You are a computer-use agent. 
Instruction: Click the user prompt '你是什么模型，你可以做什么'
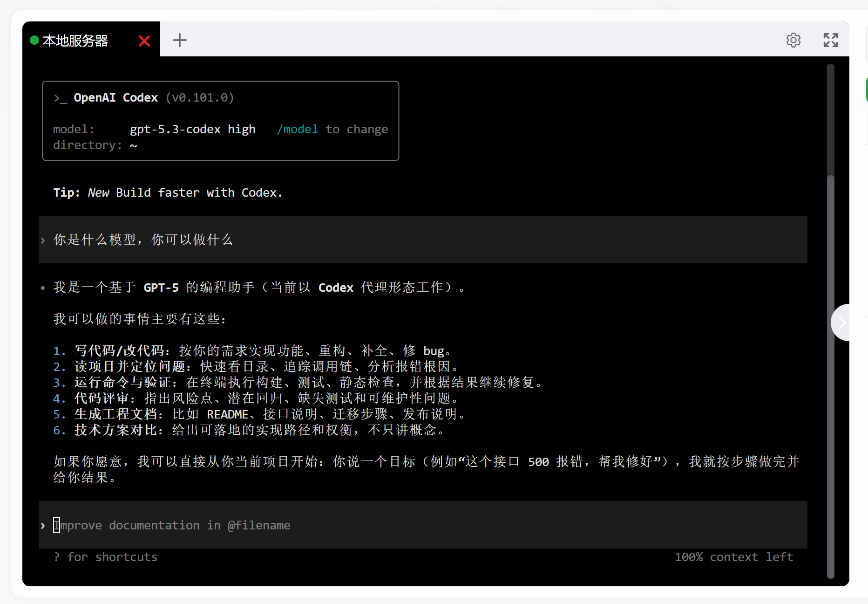coord(143,240)
